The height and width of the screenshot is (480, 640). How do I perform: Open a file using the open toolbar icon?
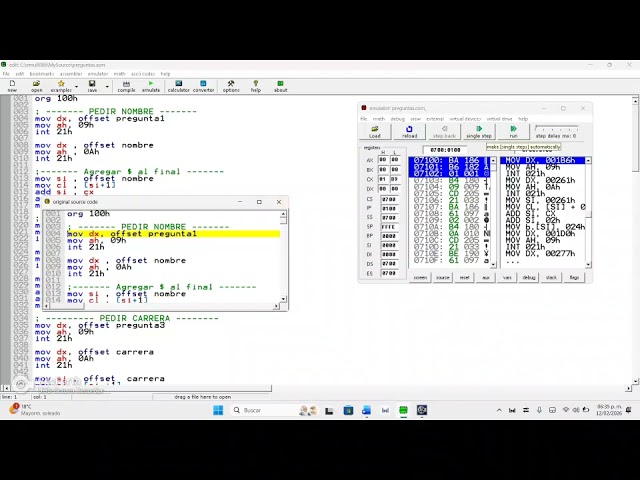(36, 86)
